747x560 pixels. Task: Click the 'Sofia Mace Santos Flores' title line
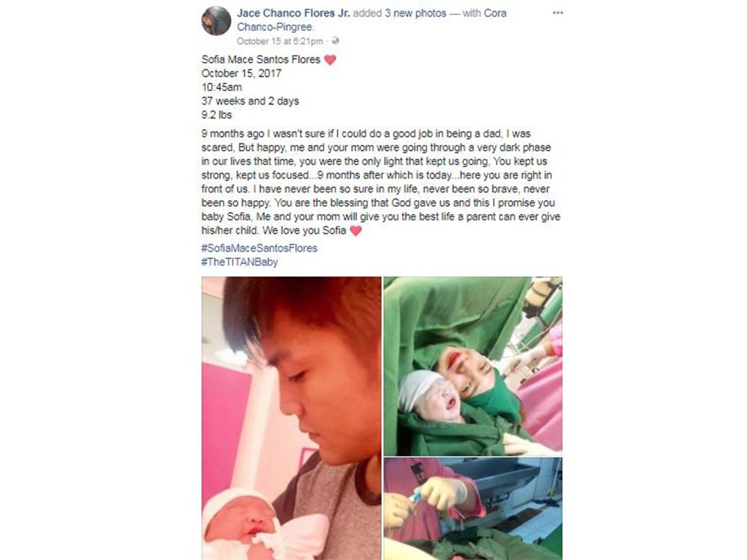pos(261,60)
